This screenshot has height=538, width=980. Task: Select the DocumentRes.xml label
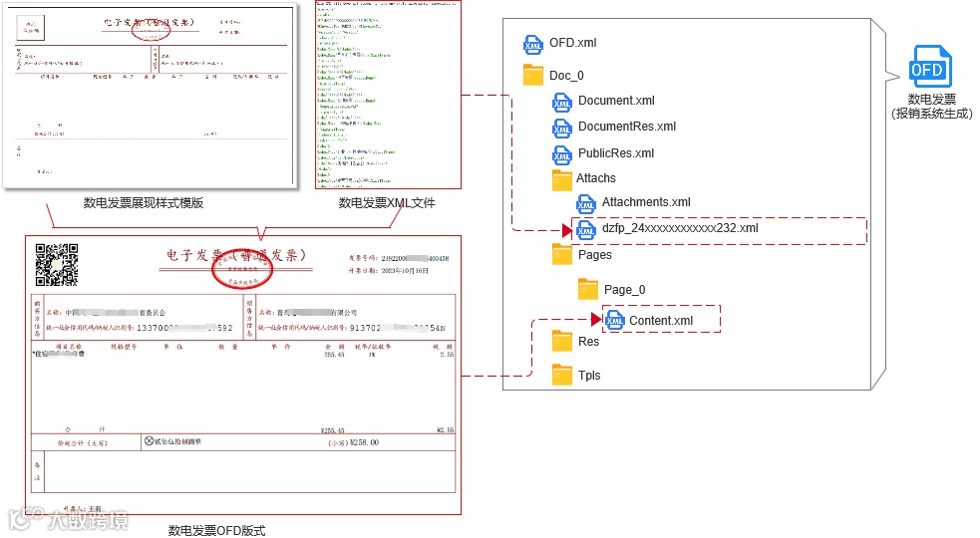(x=627, y=127)
